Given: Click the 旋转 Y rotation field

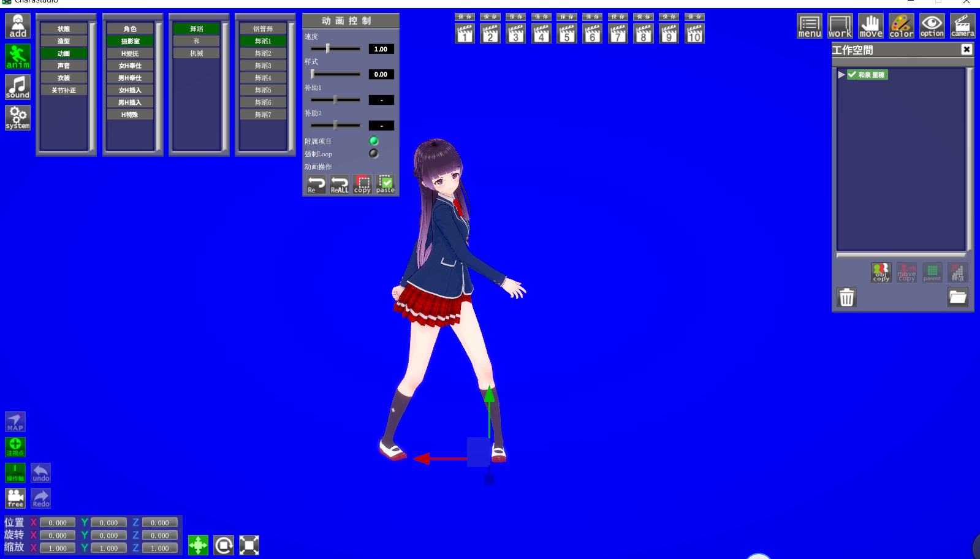Looking at the screenshot, I should [x=109, y=536].
